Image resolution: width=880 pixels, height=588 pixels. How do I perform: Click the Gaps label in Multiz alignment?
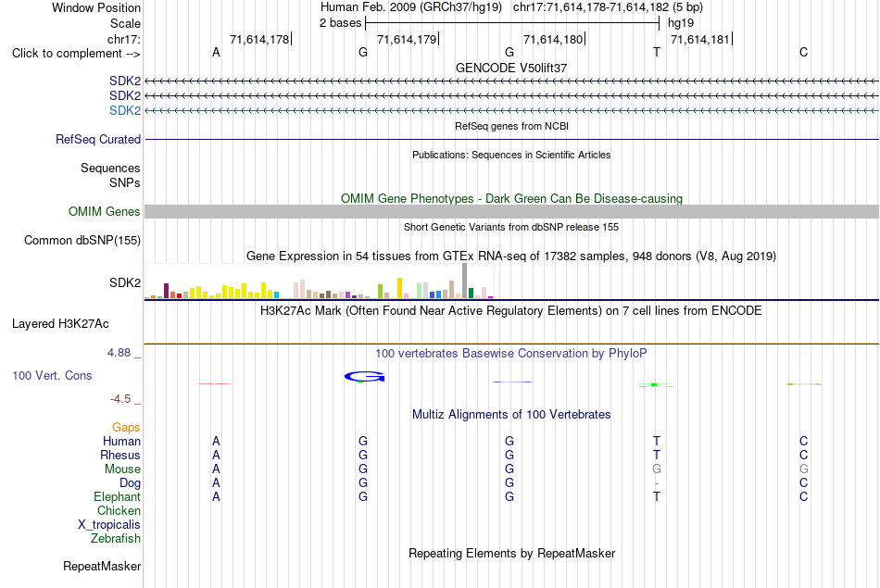coord(126,428)
